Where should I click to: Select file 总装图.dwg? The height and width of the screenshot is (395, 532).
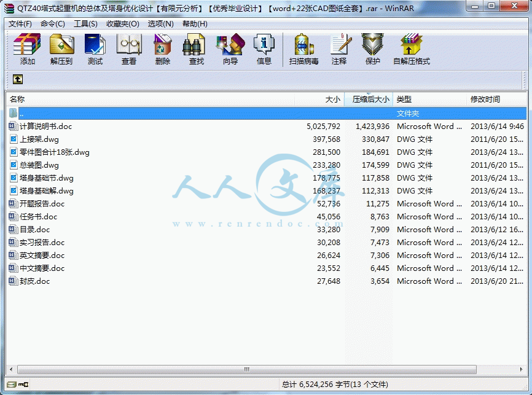pos(267,165)
